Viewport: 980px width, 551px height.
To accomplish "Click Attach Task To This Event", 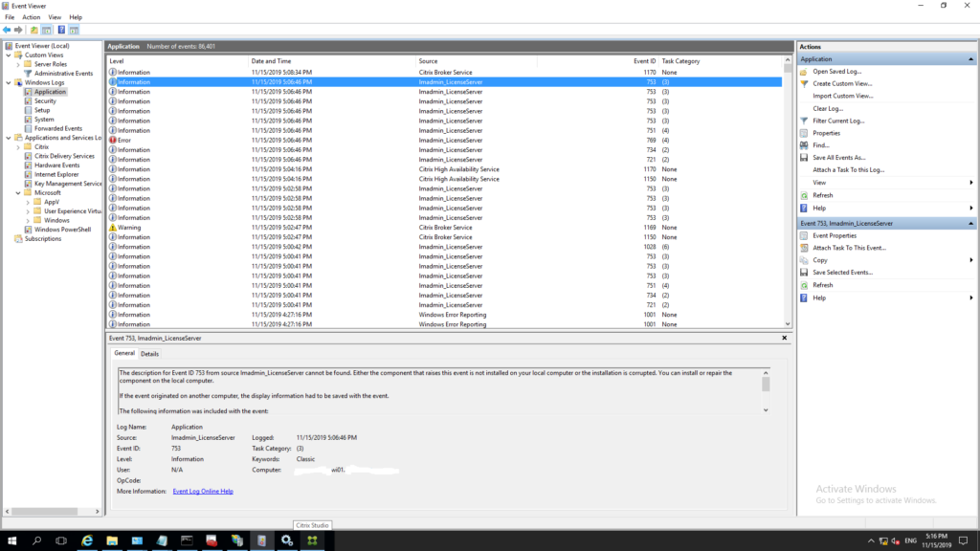I will pyautogui.click(x=850, y=248).
